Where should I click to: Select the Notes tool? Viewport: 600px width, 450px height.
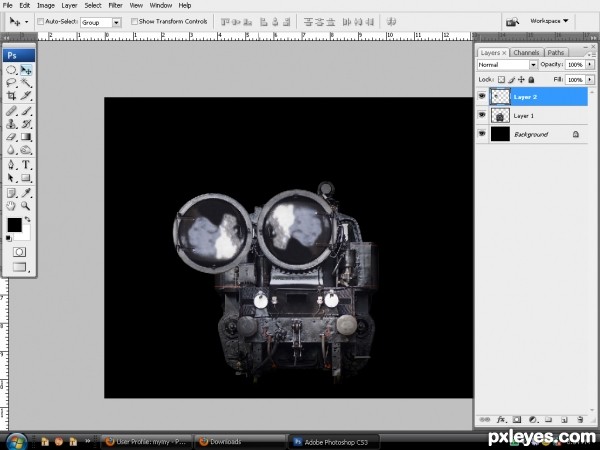click(11, 193)
